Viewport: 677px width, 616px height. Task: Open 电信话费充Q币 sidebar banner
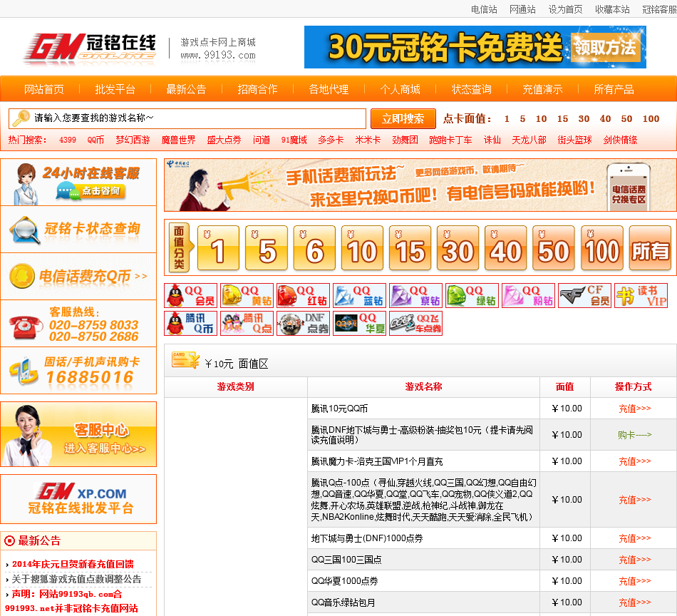[78, 276]
